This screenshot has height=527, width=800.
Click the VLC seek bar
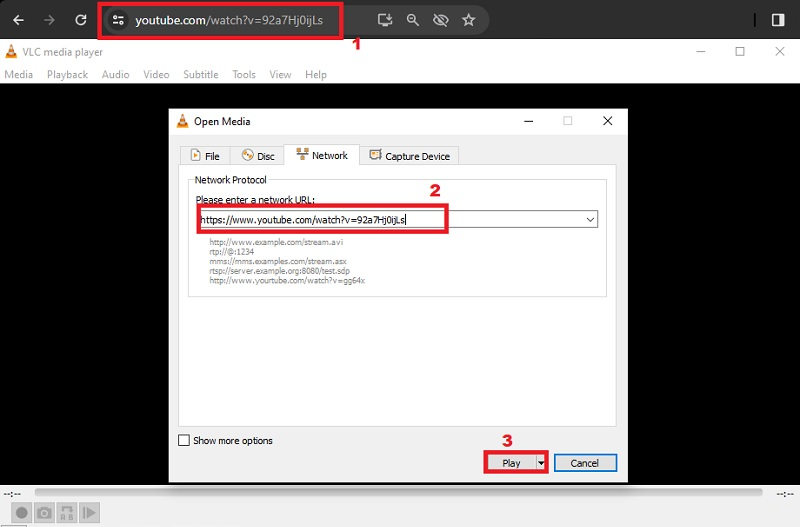tap(398, 492)
